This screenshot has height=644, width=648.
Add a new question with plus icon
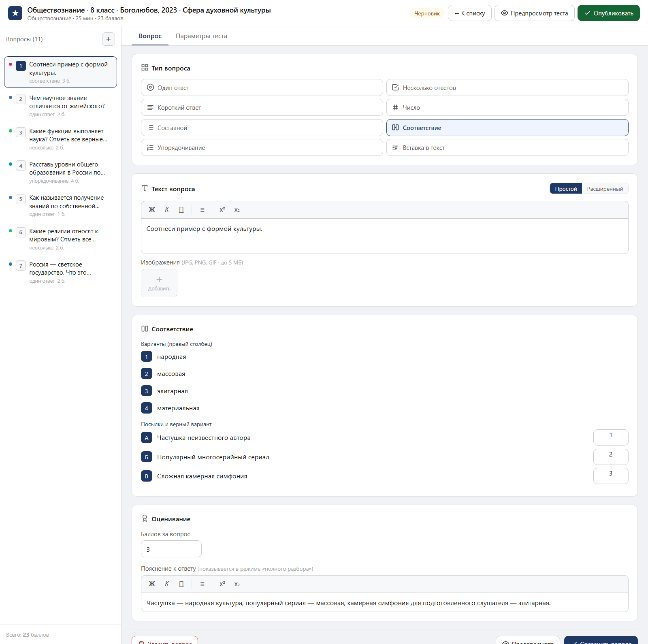coord(108,39)
